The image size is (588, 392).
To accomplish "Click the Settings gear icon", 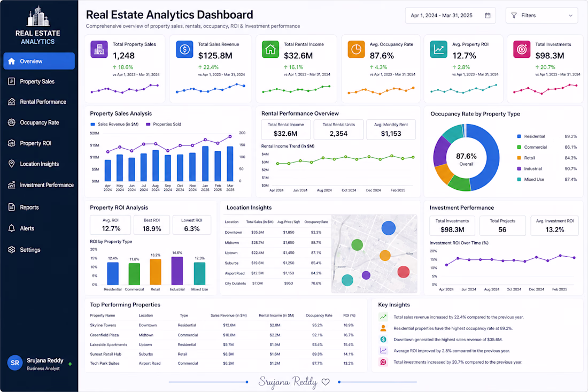I will pyautogui.click(x=12, y=249).
